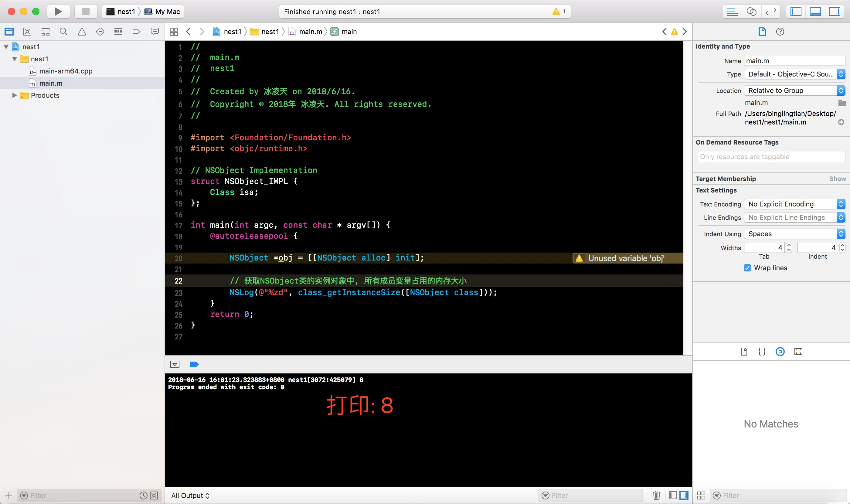Image resolution: width=850 pixels, height=504 pixels.
Task: Open the Issue navigator warning tab
Action: (x=82, y=32)
